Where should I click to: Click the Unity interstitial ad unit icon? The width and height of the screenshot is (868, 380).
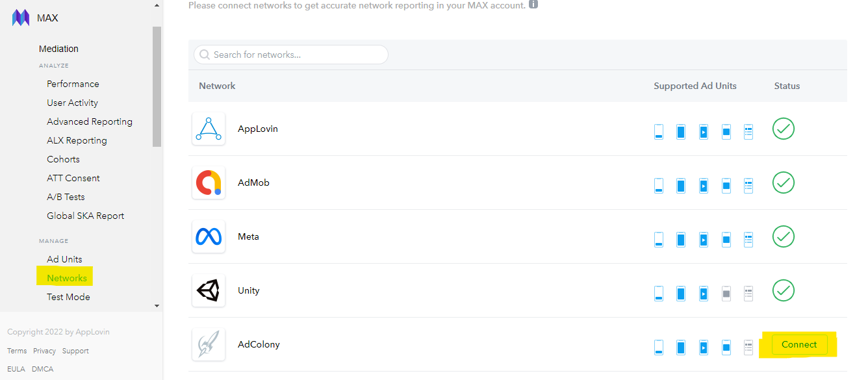pos(681,294)
